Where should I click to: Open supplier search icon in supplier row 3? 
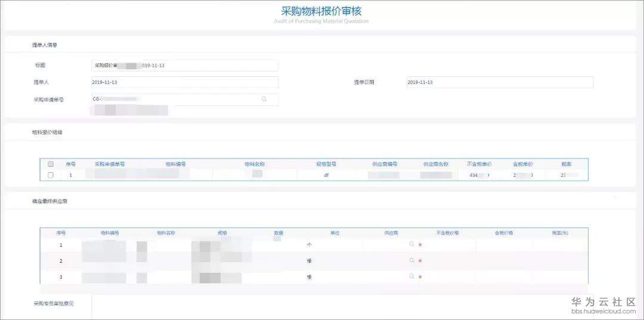coord(411,276)
